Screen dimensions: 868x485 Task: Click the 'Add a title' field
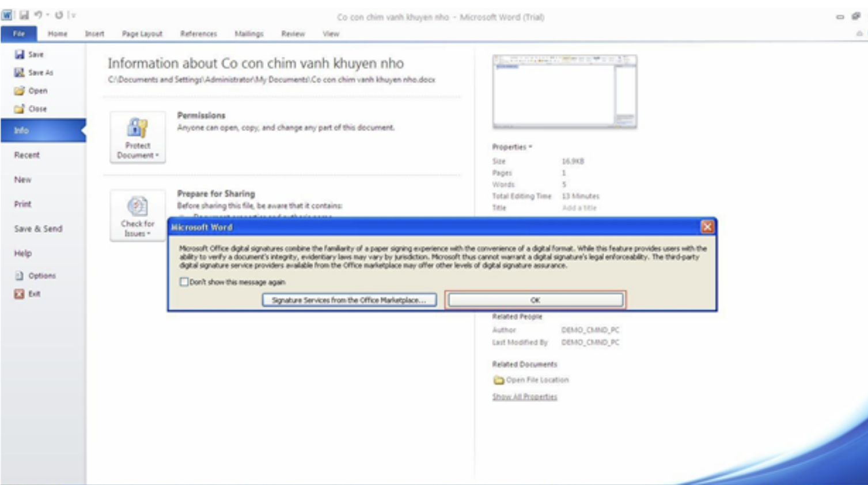point(579,208)
